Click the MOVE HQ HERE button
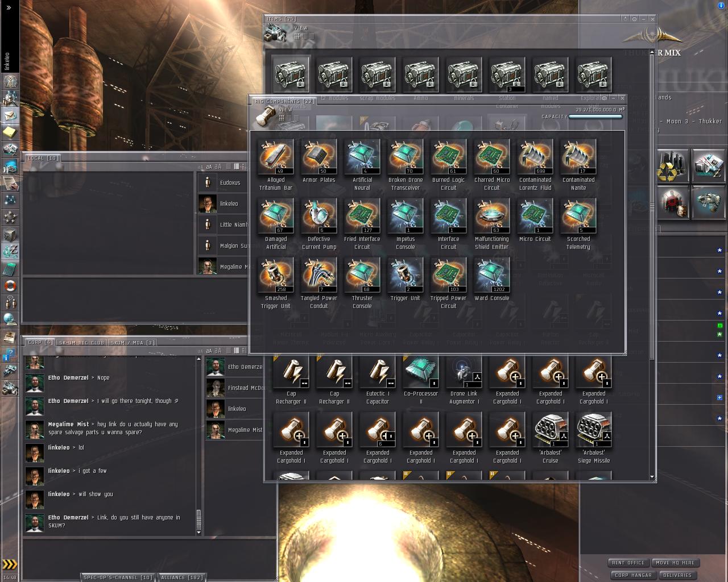 (x=675, y=563)
